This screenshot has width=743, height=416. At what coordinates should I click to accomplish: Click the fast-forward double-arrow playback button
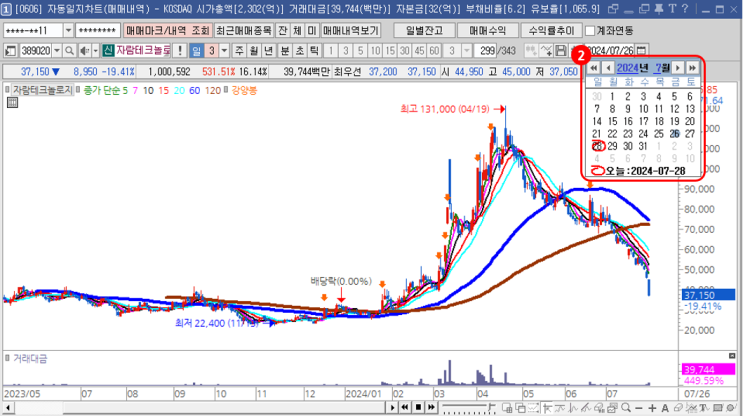[431, 407]
